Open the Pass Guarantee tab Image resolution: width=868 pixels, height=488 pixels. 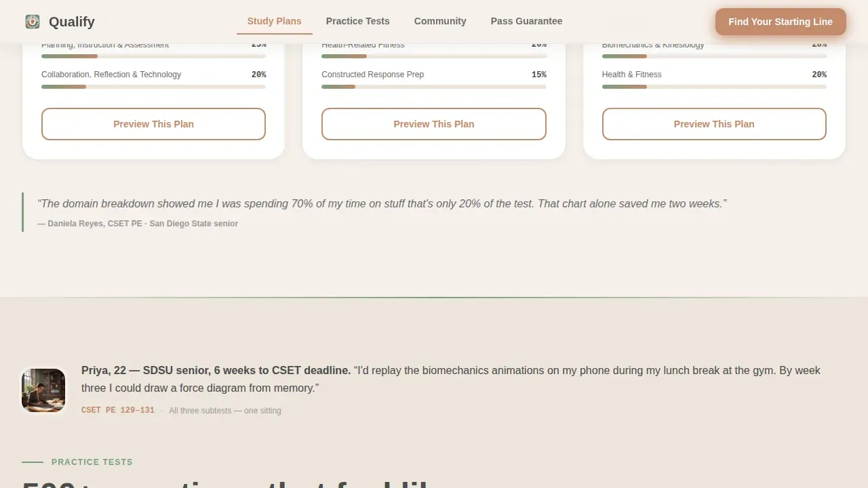527,21
